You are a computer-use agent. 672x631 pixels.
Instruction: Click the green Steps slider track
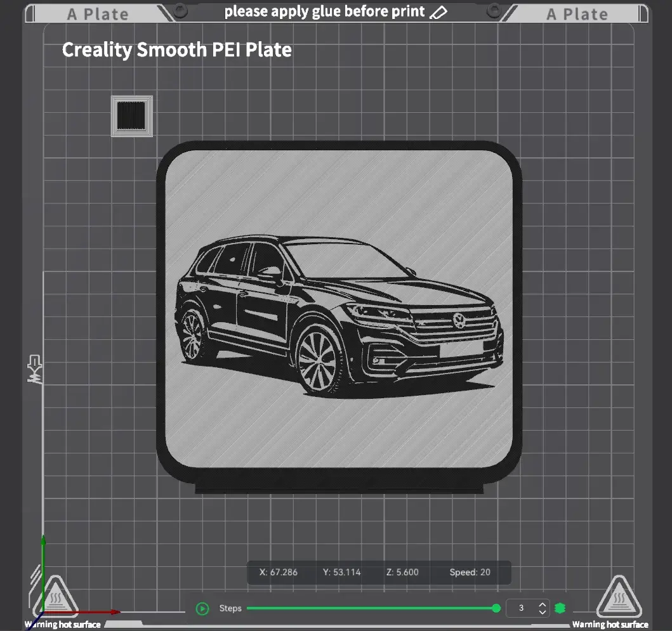pyautogui.click(x=371, y=608)
